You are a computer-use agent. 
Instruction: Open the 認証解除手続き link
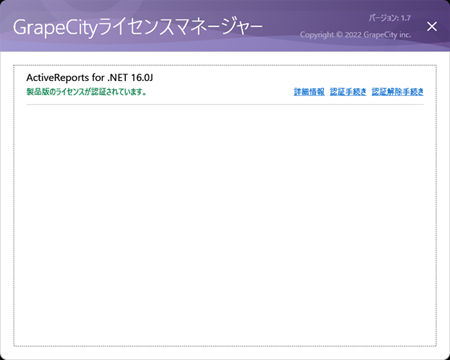[398, 92]
